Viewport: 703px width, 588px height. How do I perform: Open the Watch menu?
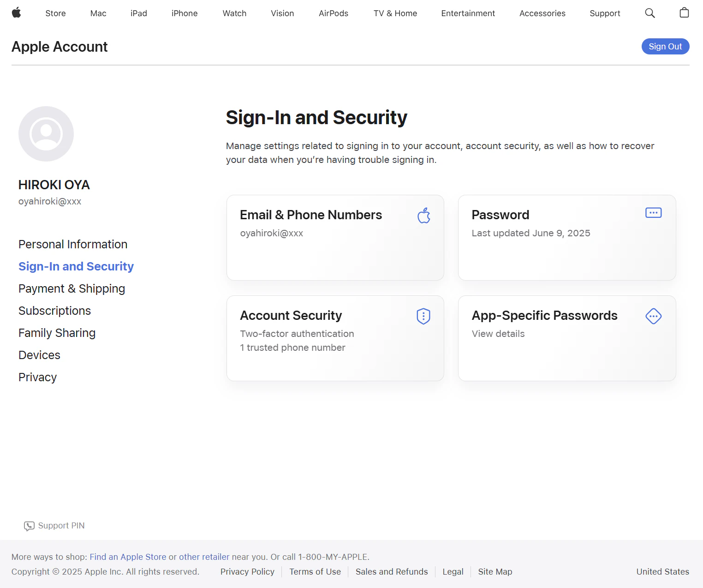tap(235, 13)
